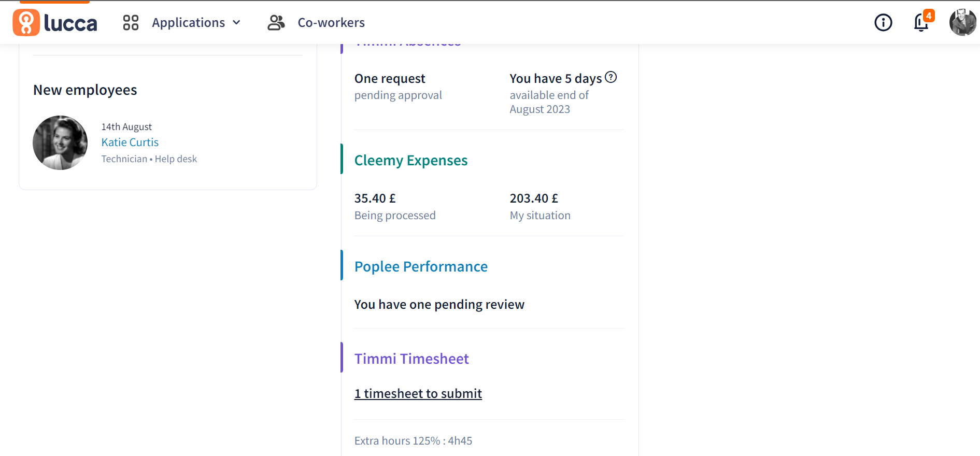Click 1 timesheet to submit link
The height and width of the screenshot is (456, 980).
418,394
